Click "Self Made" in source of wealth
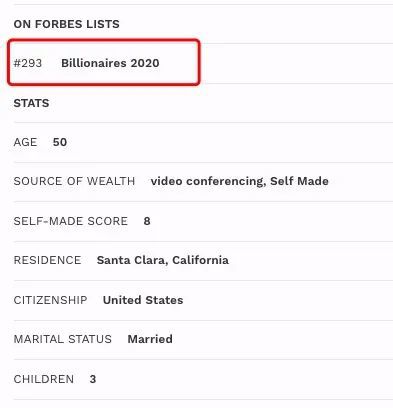393x408 pixels. pyautogui.click(x=299, y=181)
